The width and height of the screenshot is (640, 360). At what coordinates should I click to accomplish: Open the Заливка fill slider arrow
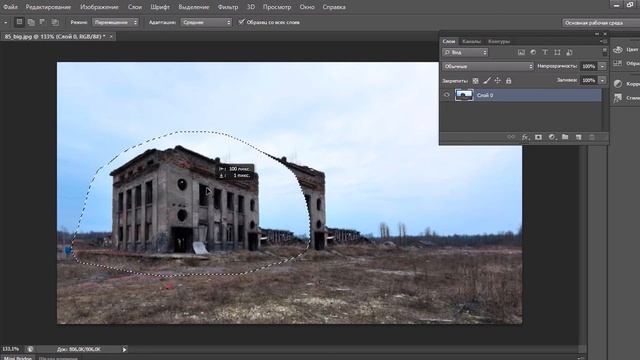602,80
